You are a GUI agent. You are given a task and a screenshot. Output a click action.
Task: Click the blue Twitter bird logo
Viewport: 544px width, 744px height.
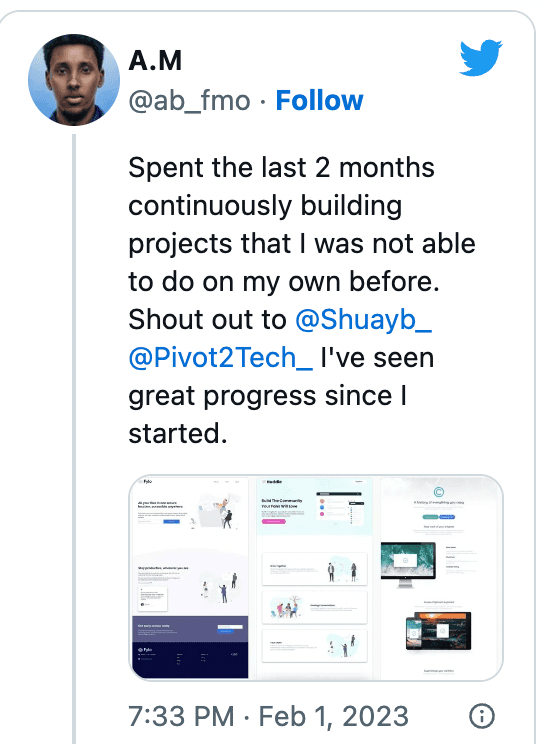481,57
